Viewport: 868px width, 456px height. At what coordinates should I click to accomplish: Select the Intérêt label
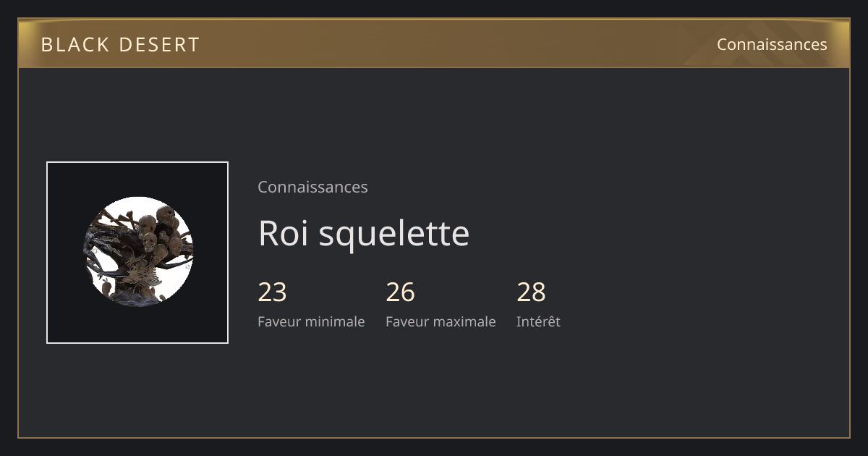538,321
